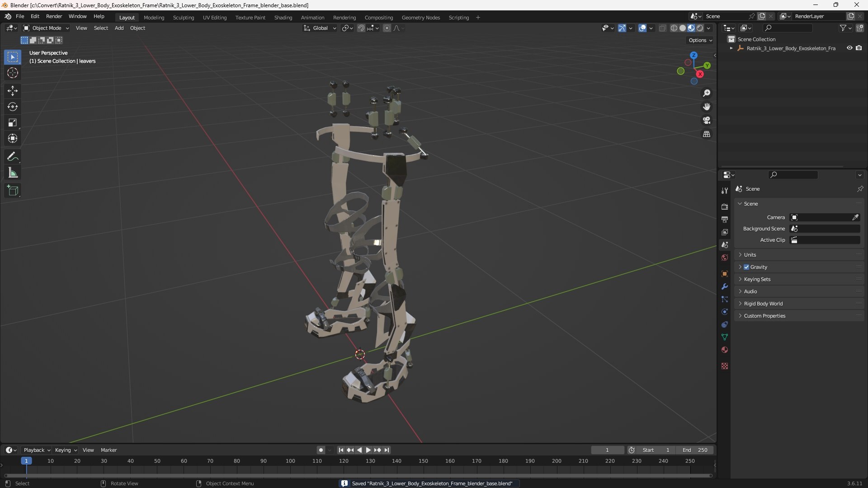Viewport: 868px width, 488px height.
Task: Open the Tool properties tab
Action: [725, 191]
